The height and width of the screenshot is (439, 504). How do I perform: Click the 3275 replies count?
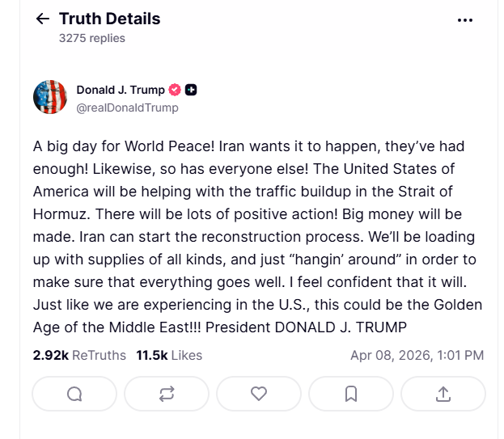coord(92,37)
